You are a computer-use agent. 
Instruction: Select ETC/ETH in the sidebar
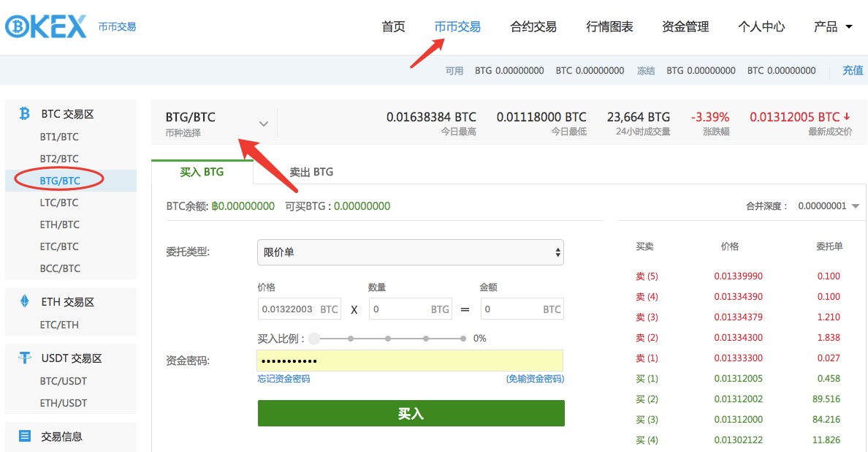pos(59,325)
